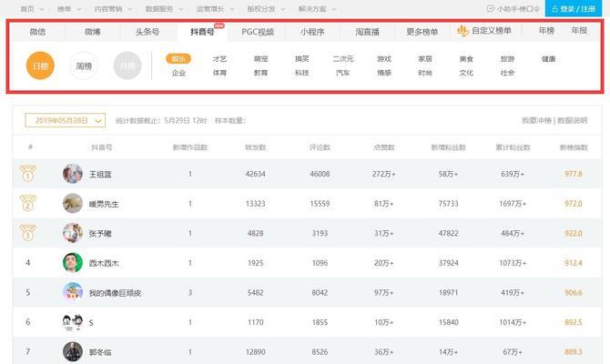
Task: Open the 更多榜单 tab
Action: [422, 32]
